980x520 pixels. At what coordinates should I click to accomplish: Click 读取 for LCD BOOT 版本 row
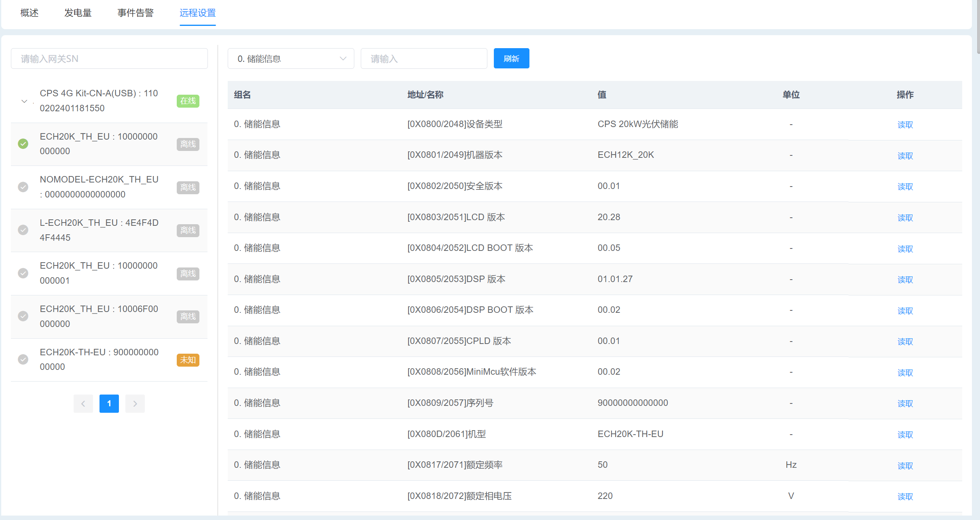click(x=905, y=249)
